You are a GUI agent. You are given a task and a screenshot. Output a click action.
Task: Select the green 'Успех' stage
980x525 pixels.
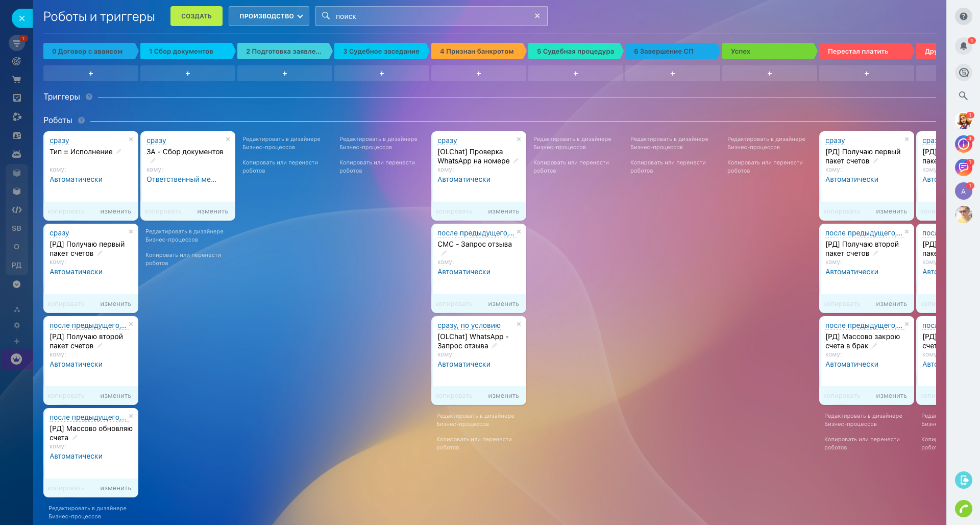[769, 51]
